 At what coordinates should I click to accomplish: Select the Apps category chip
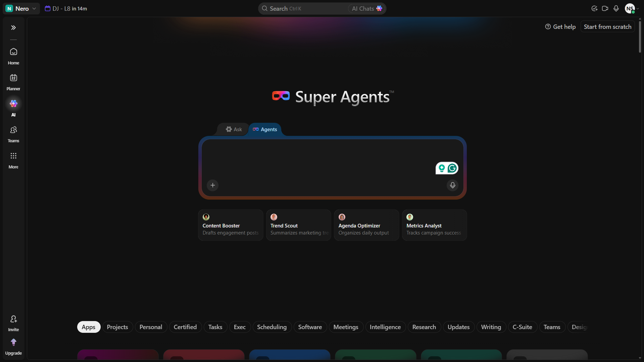click(x=89, y=327)
